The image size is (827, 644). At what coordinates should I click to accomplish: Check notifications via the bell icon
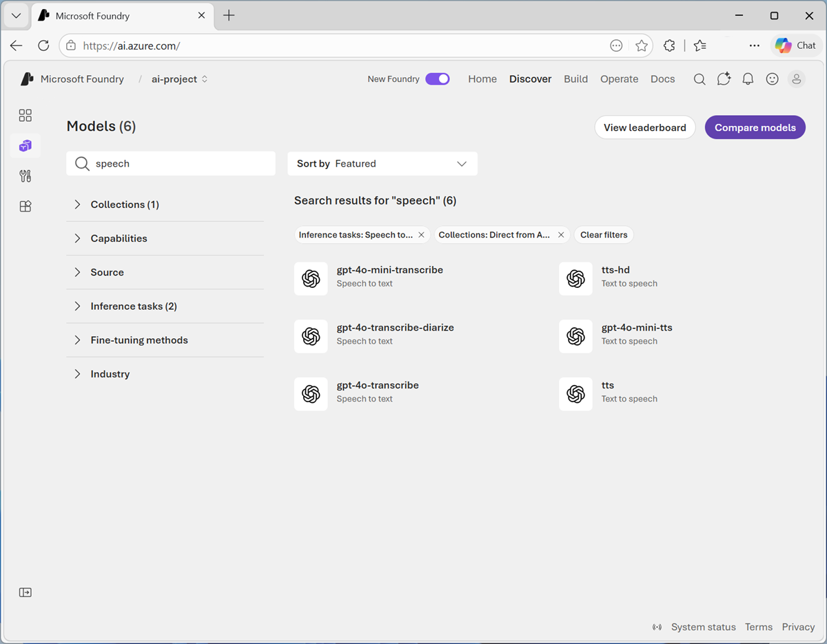click(748, 79)
